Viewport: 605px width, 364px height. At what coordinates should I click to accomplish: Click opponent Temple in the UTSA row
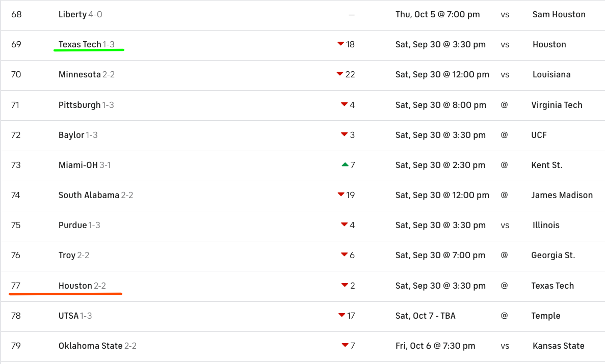tap(545, 316)
